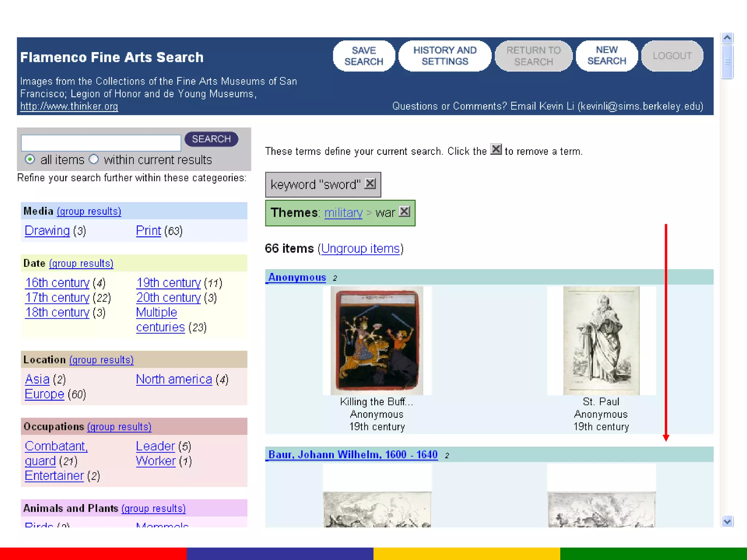This screenshot has width=747, height=560.
Task: Focus the search text field
Action: point(101,143)
